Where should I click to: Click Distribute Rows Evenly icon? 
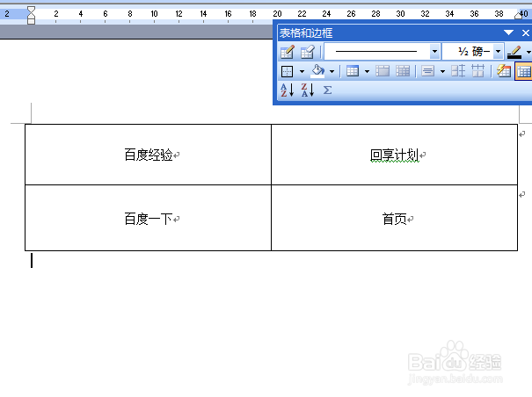click(x=458, y=71)
